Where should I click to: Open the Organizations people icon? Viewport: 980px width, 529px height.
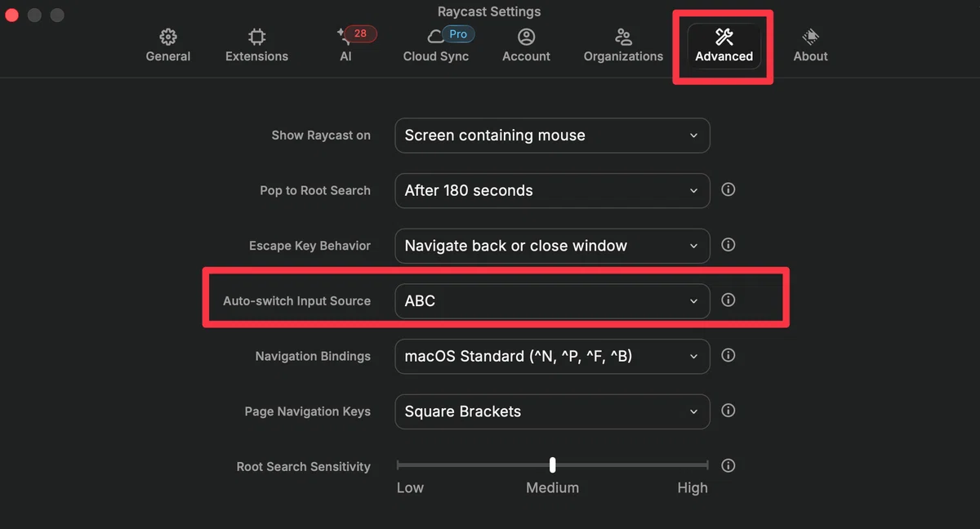(623, 37)
